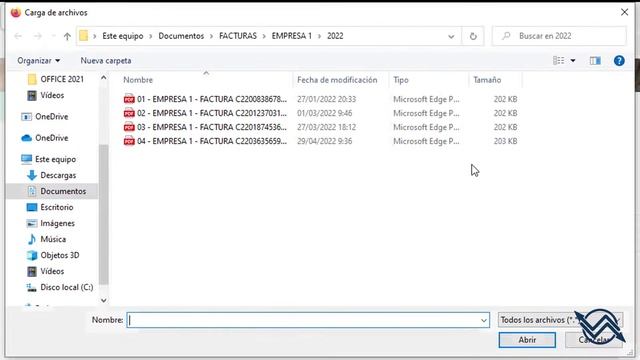Click date 27/01/2022 20:33 cell

(327, 99)
